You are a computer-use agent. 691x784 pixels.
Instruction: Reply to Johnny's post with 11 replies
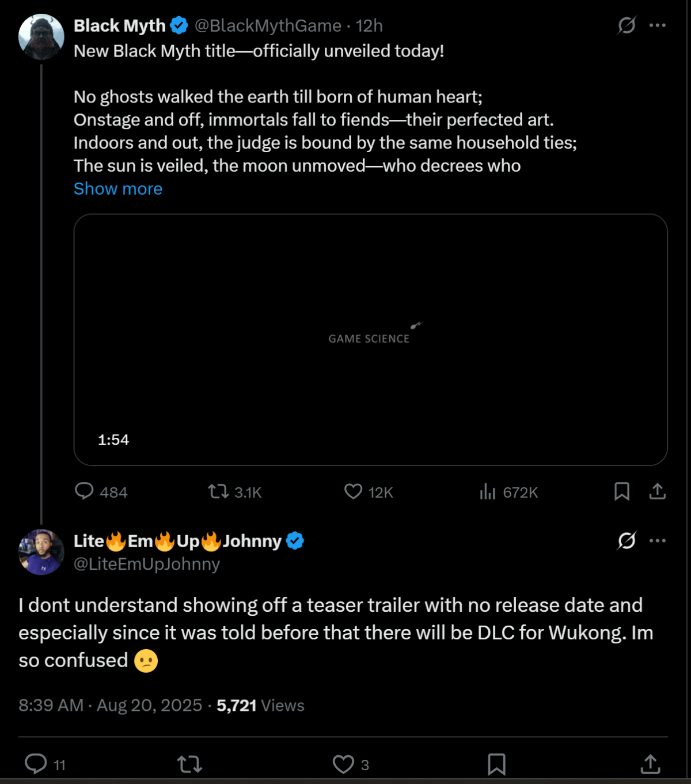click(45, 764)
